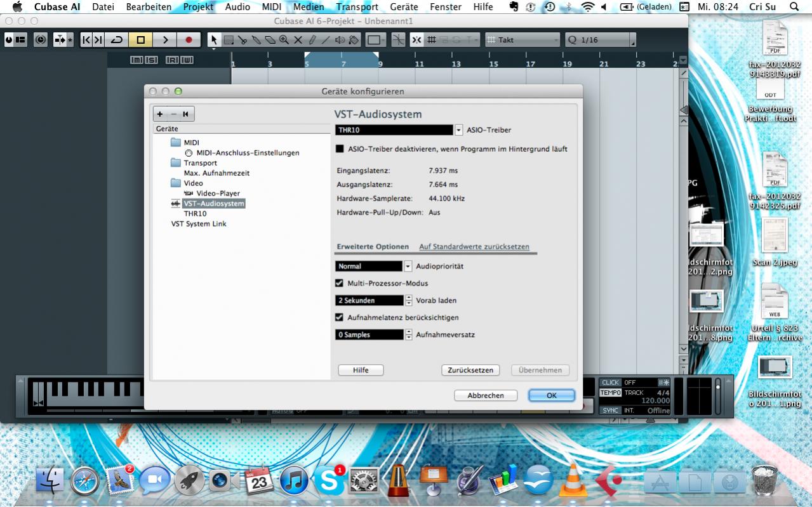Select Max. Aufnahmezeit entry

click(216, 173)
